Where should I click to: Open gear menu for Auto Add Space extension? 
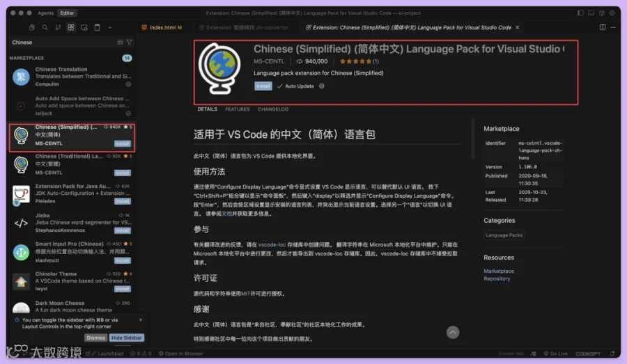tap(128, 113)
